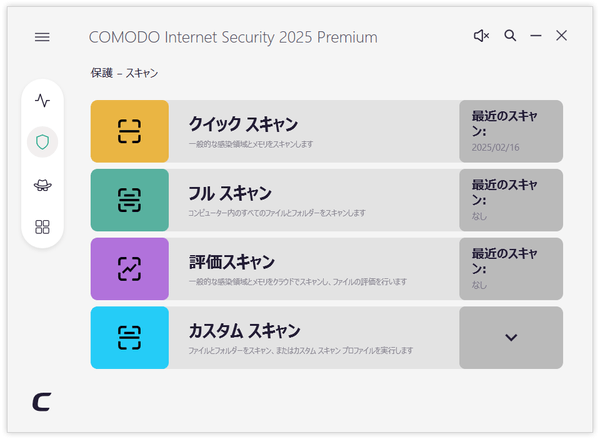
Task: View Quick Scan last scan date 2025/02/16
Action: pyautogui.click(x=495, y=147)
